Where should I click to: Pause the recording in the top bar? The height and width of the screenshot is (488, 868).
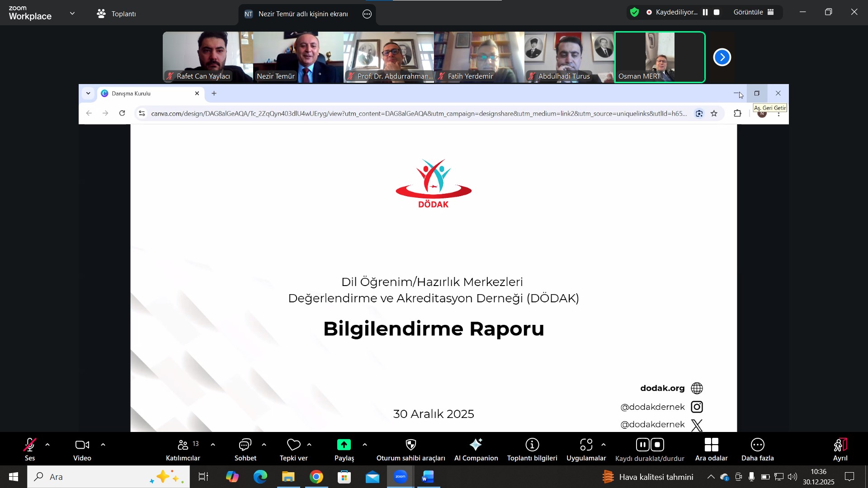click(705, 13)
